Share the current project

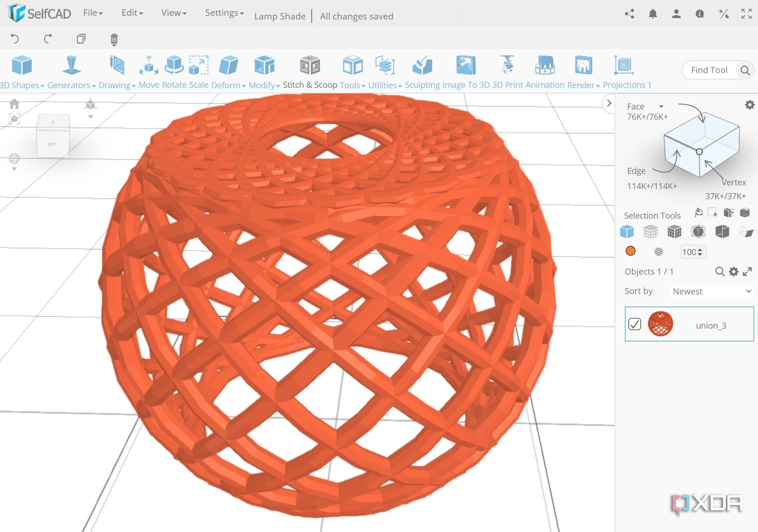629,14
